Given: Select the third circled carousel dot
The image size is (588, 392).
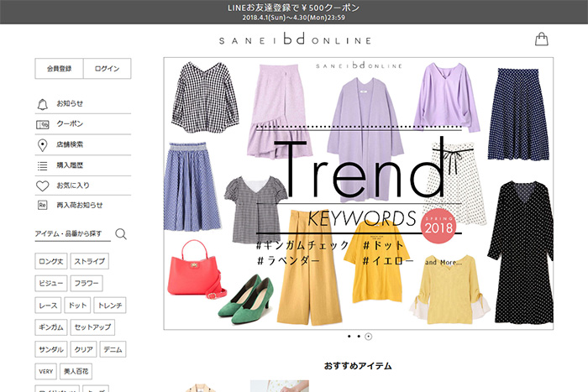Looking at the screenshot, I should click(x=369, y=337).
